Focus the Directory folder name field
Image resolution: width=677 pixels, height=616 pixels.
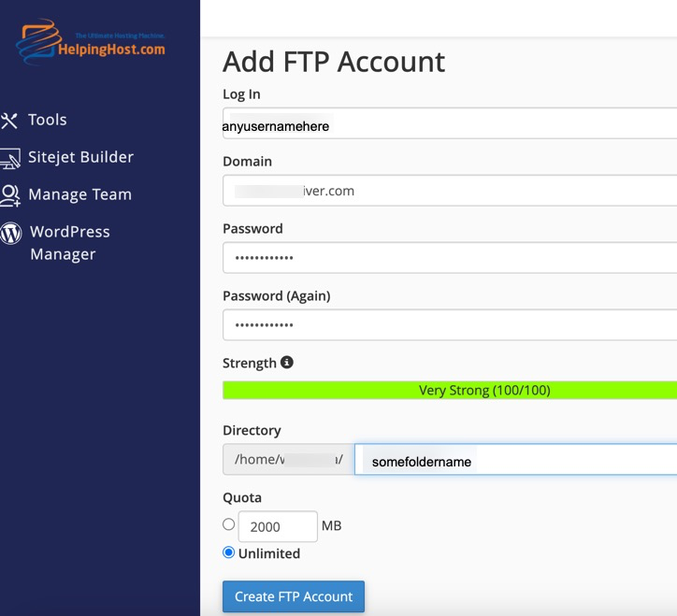pos(515,459)
